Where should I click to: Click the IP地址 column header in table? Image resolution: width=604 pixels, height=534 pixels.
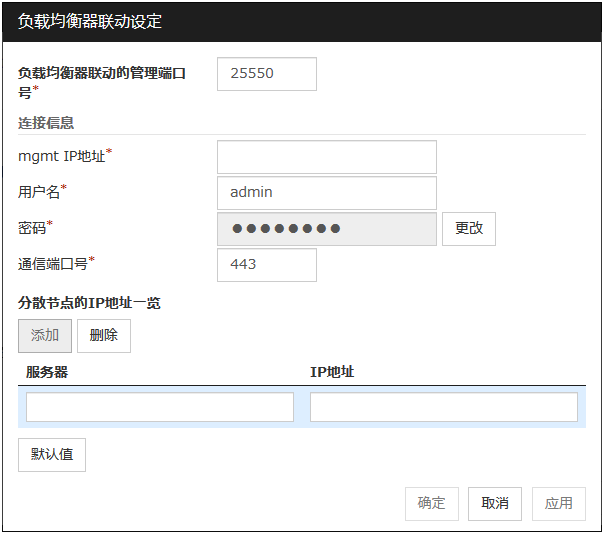pyautogui.click(x=332, y=372)
